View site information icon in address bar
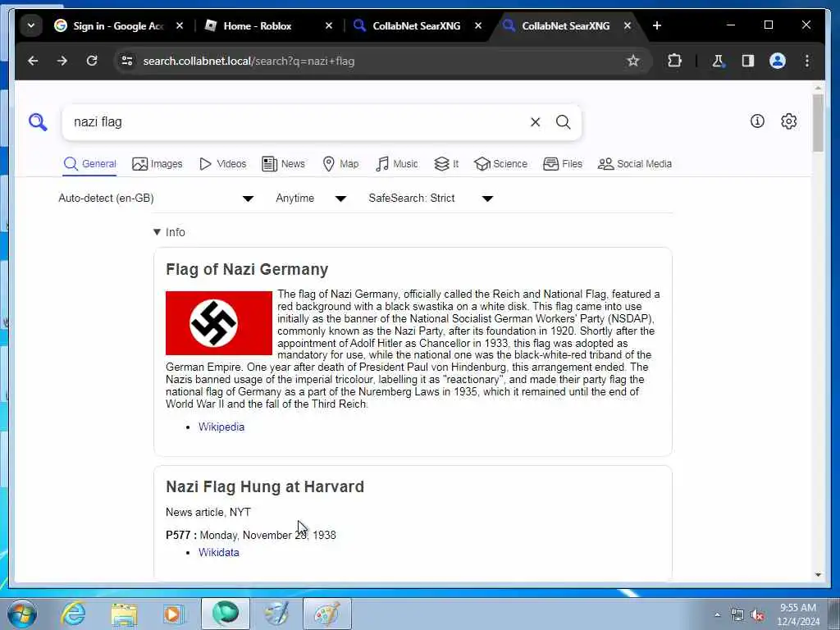 (x=127, y=61)
